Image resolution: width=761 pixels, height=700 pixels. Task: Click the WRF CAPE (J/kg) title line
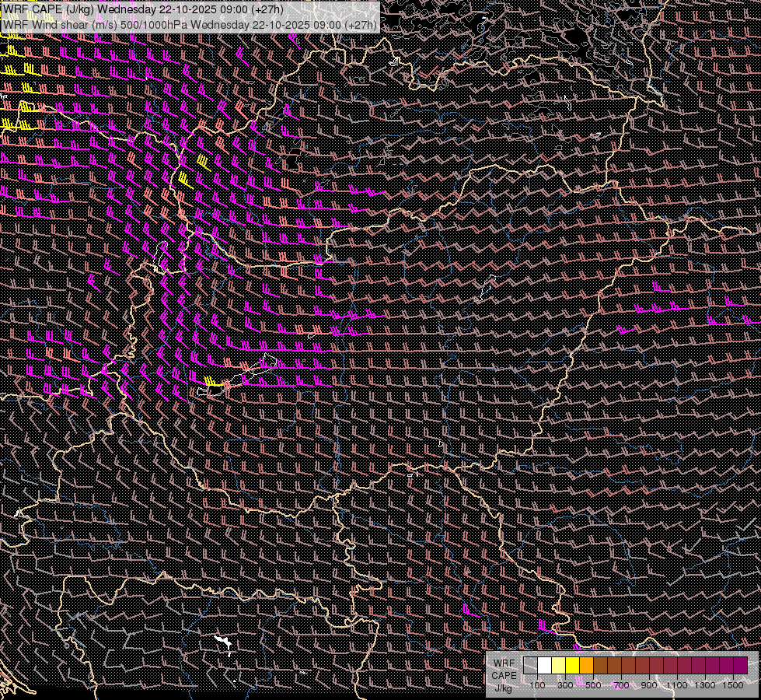coord(143,9)
